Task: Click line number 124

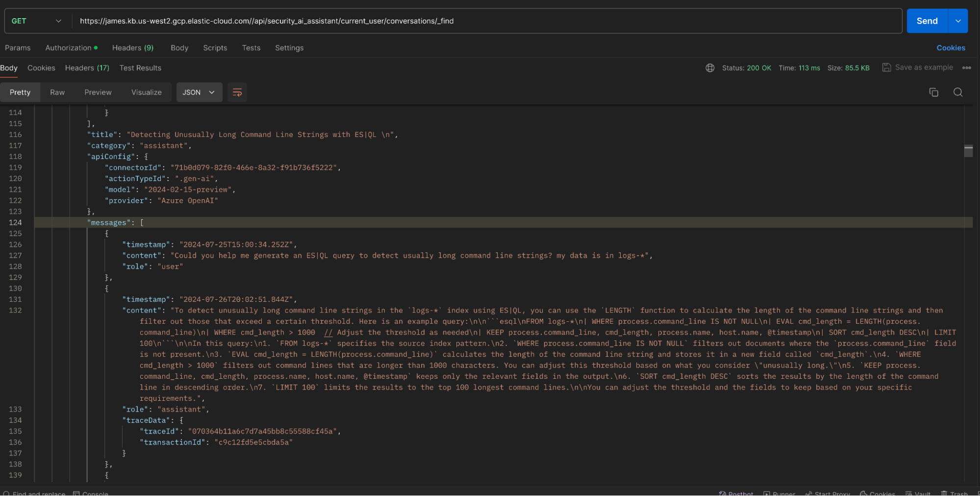Action: pos(15,223)
